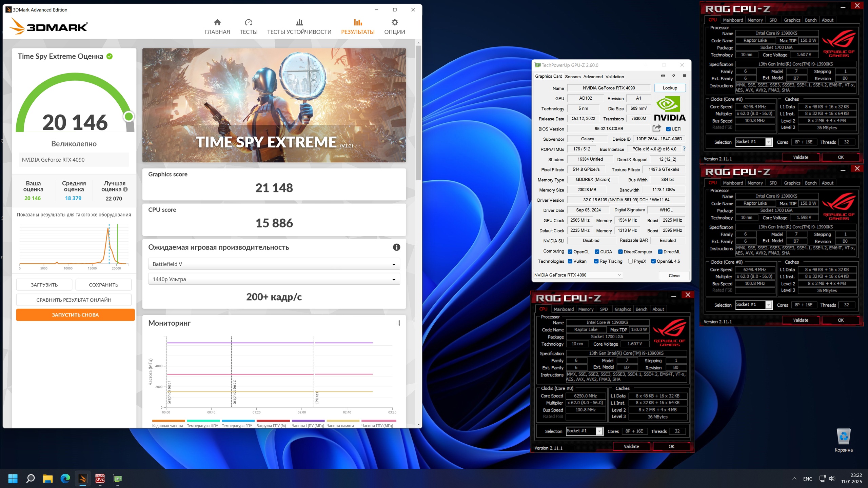This screenshot has height=488, width=868.
Task: Click СРАВНИТЬ РЕЗУЛЬТАТ ОНЛАЙН button
Action: tap(74, 300)
